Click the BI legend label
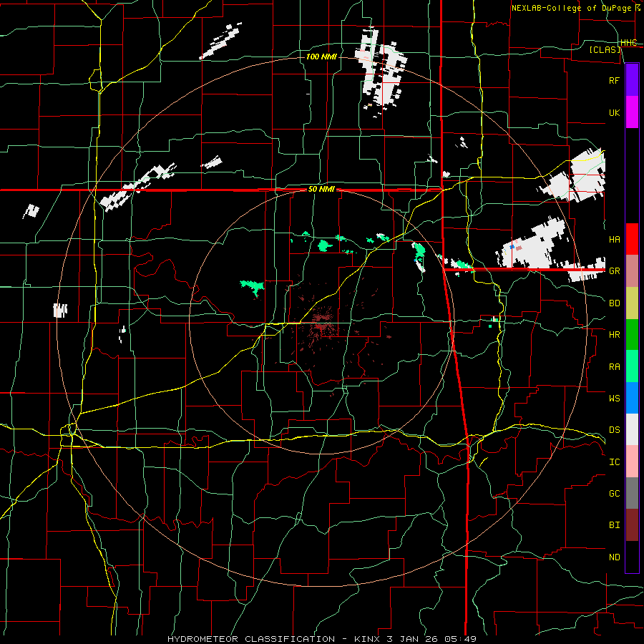This screenshot has width=644, height=644. (614, 525)
